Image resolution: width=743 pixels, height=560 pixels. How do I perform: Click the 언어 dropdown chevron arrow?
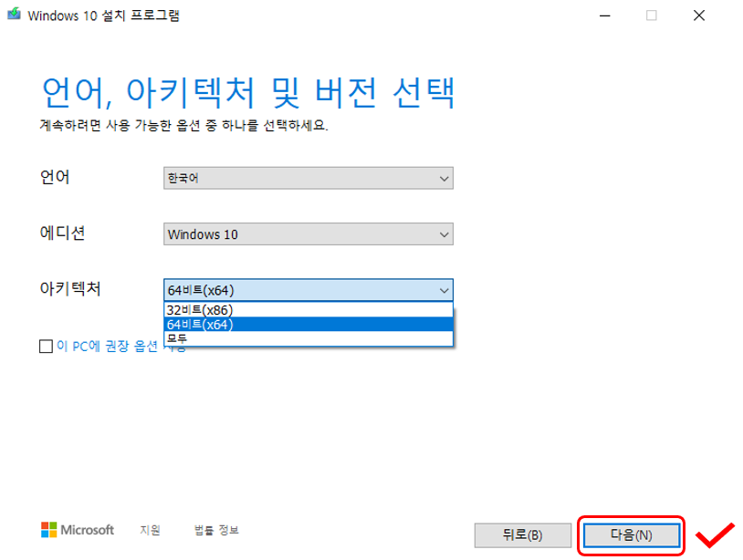[444, 179]
